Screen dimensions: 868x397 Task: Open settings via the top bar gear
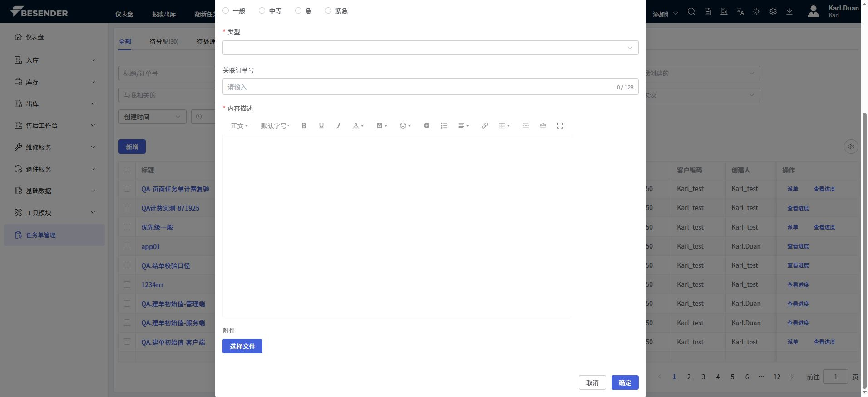click(x=773, y=12)
